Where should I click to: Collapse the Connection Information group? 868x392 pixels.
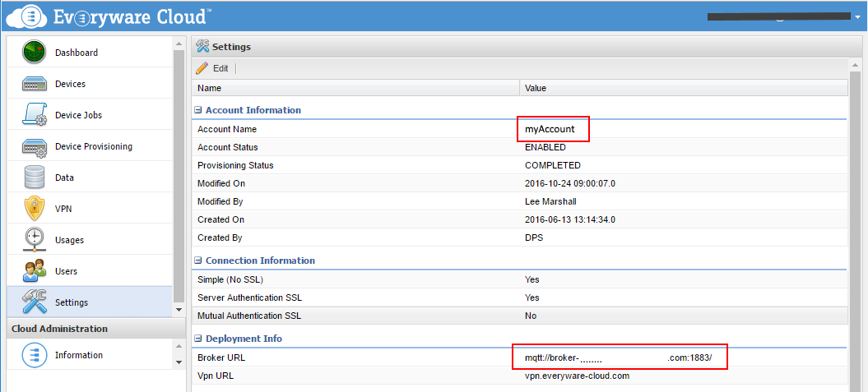(197, 261)
